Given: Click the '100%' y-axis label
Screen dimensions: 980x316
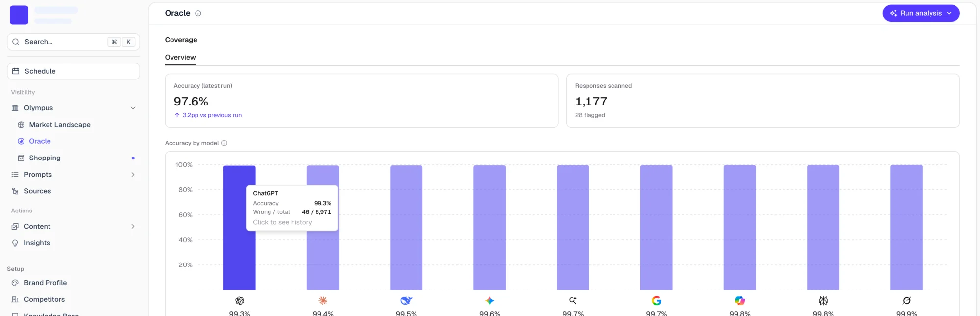Looking at the screenshot, I should coord(184,165).
